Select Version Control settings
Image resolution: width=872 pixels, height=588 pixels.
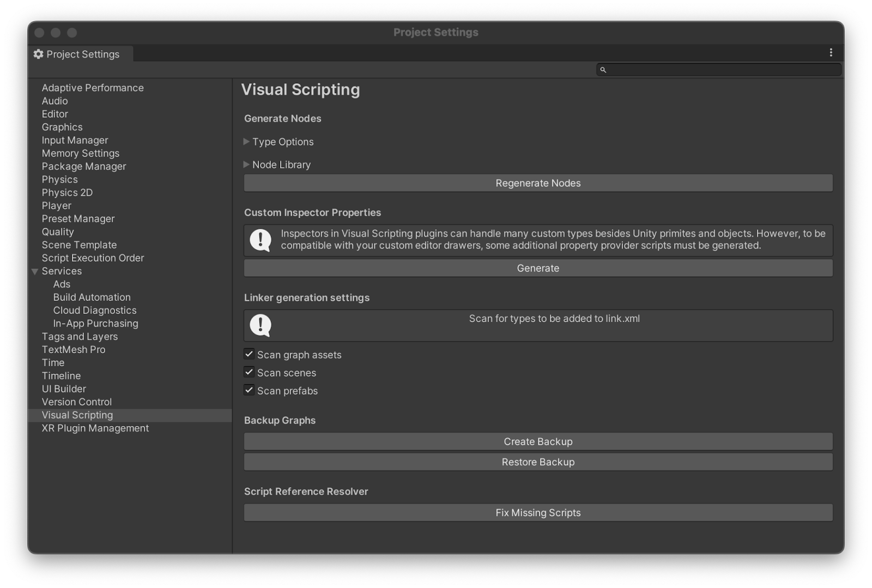tap(76, 402)
